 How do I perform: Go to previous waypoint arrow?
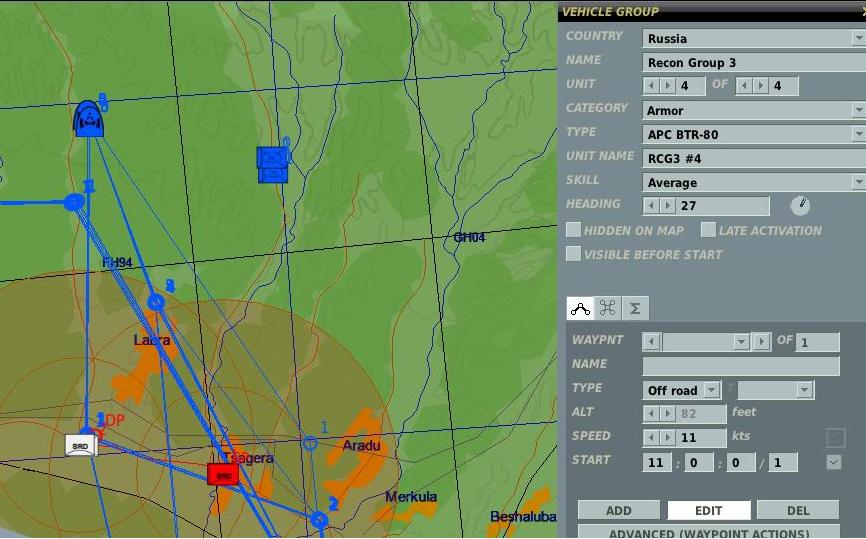[652, 342]
